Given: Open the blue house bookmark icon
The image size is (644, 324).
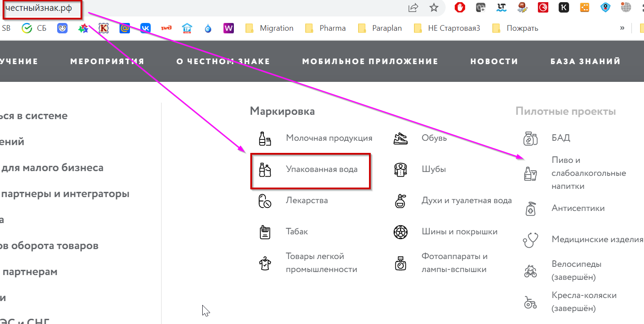Looking at the screenshot, I should pyautogui.click(x=187, y=28).
